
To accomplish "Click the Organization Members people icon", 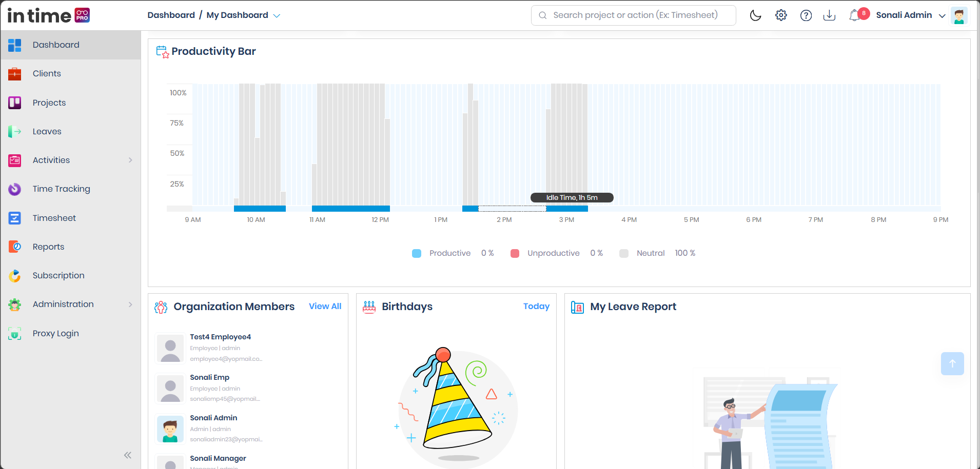I will coord(161,307).
